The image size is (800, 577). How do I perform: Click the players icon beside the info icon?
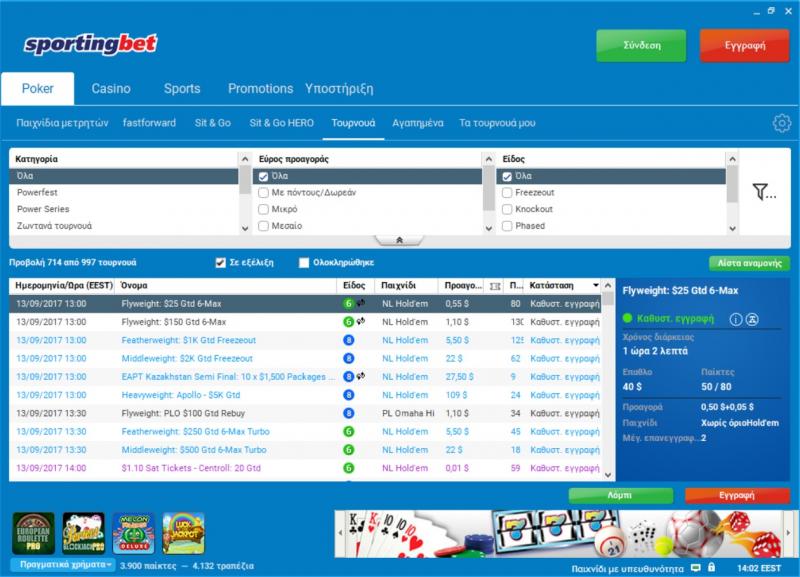(752, 319)
